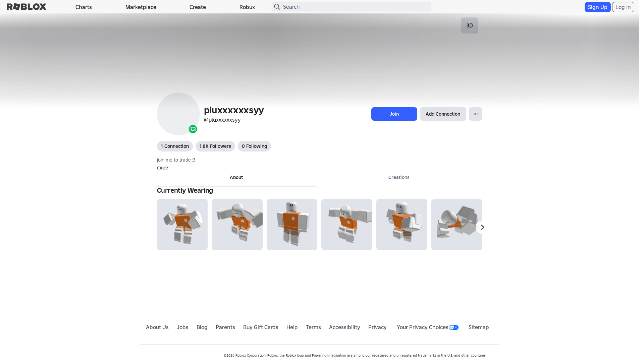Open the Create menu item
644x362 pixels.
tap(198, 7)
